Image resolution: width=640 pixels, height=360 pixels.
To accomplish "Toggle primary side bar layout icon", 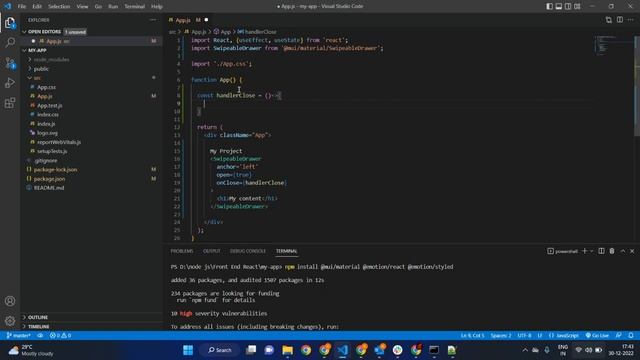I will coord(549,6).
